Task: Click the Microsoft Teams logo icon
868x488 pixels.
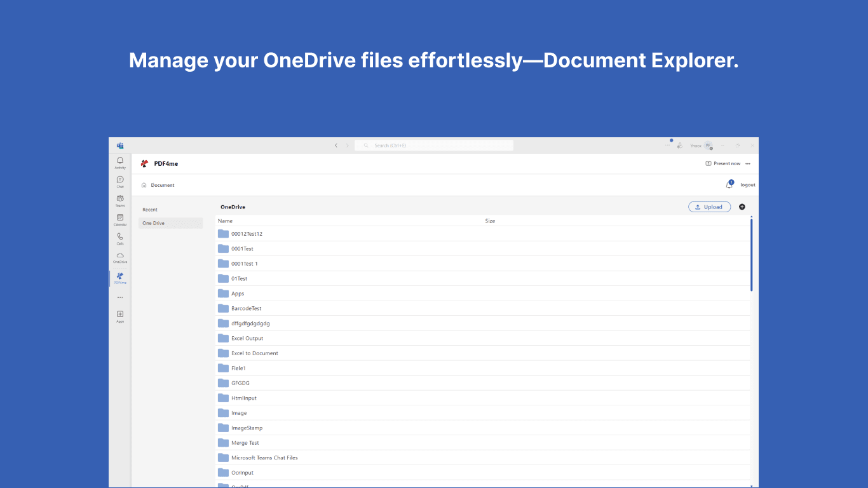Action: tap(120, 146)
